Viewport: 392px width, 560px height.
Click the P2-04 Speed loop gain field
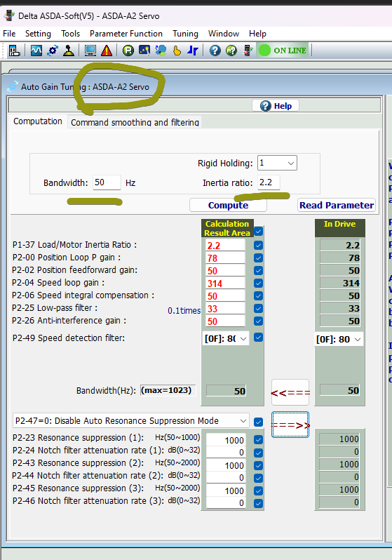(226, 284)
